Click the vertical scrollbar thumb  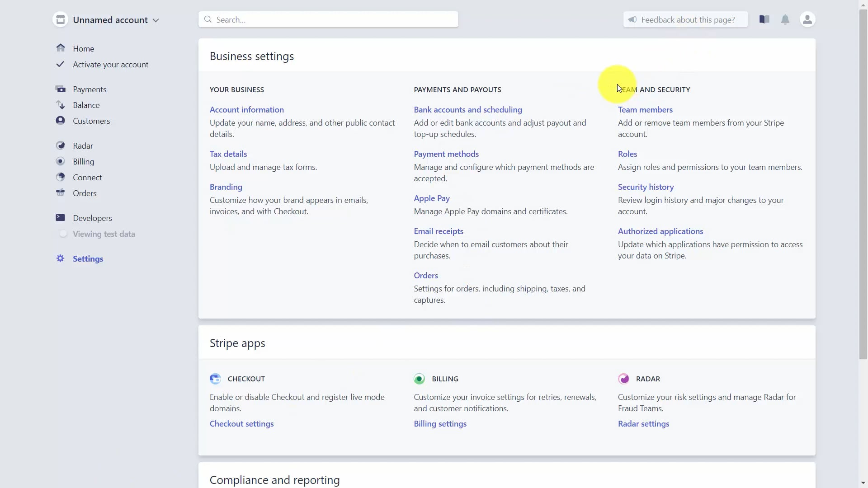point(863,184)
